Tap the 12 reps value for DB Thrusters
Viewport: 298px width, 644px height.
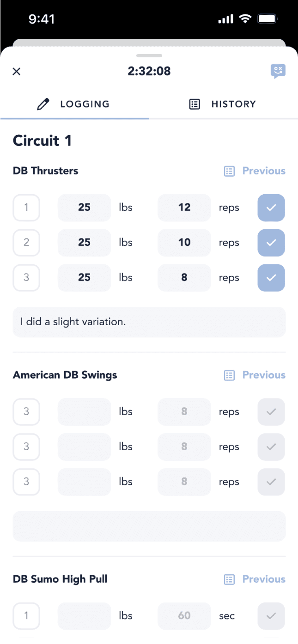pos(184,208)
